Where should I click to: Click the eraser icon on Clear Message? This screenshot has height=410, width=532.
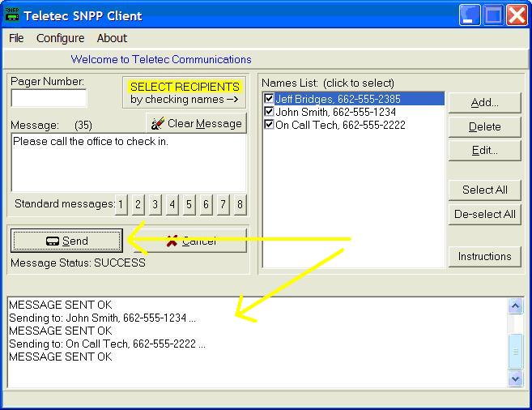coord(158,123)
